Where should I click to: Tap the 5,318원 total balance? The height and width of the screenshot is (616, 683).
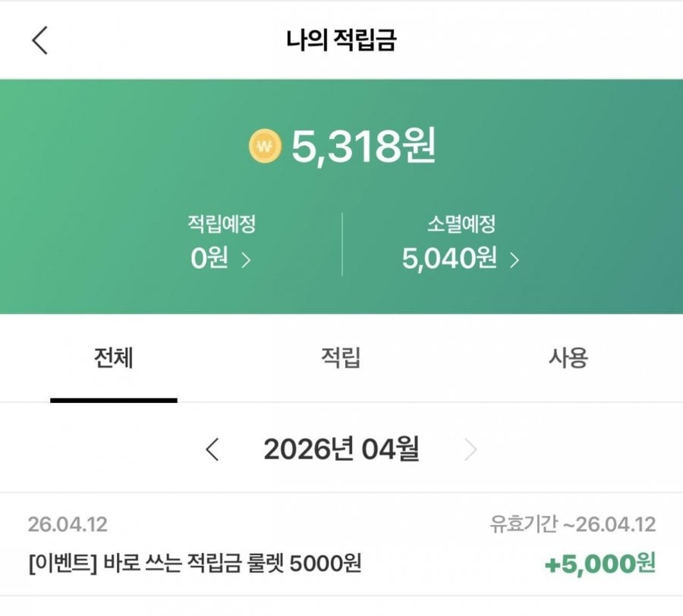point(364,146)
